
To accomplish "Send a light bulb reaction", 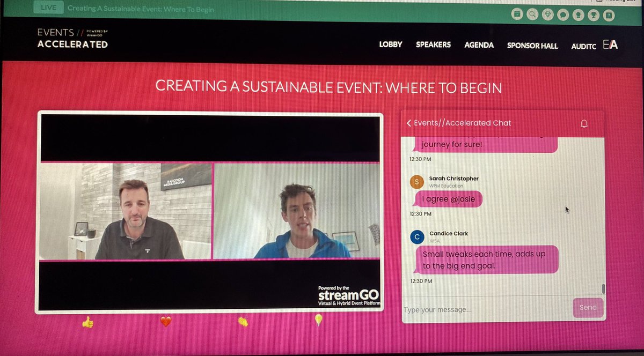I will point(318,321).
